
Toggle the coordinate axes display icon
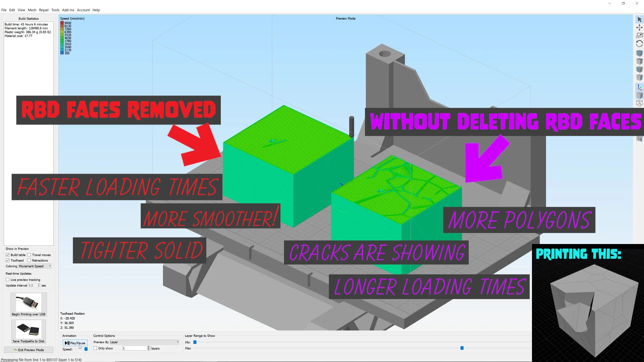coord(639,87)
